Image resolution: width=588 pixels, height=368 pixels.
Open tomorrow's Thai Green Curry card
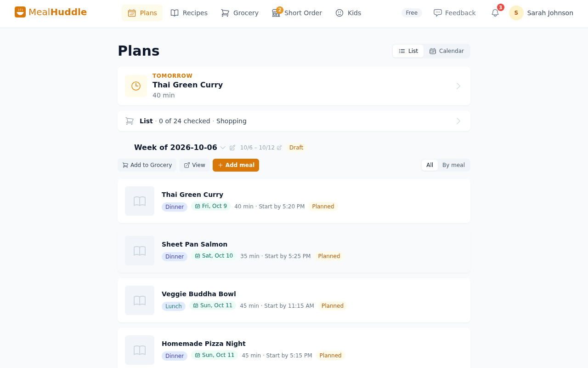pyautogui.click(x=294, y=86)
